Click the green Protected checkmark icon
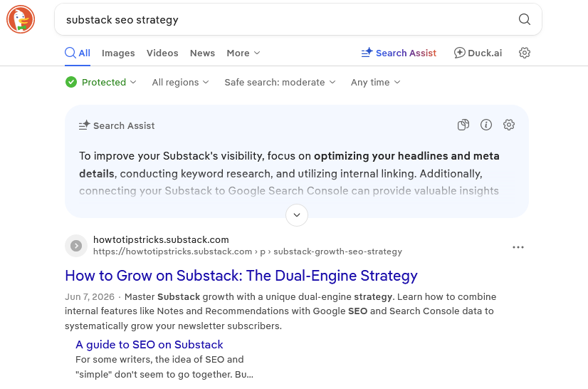The height and width of the screenshot is (389, 588). 71,82
